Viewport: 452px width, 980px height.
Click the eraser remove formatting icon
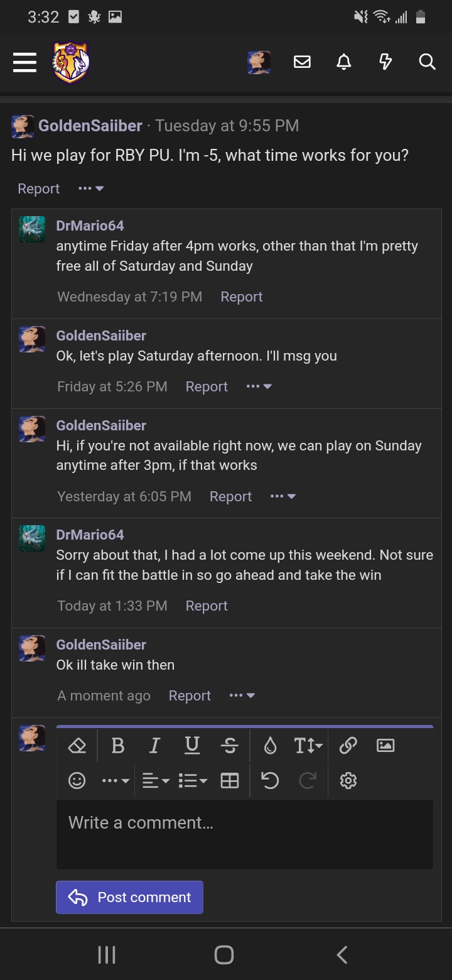(x=77, y=746)
